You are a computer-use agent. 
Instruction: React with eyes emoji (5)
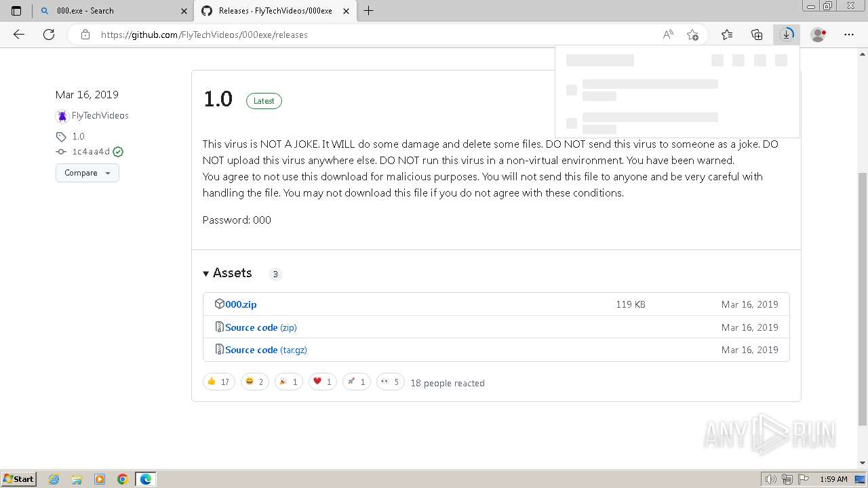click(x=390, y=382)
